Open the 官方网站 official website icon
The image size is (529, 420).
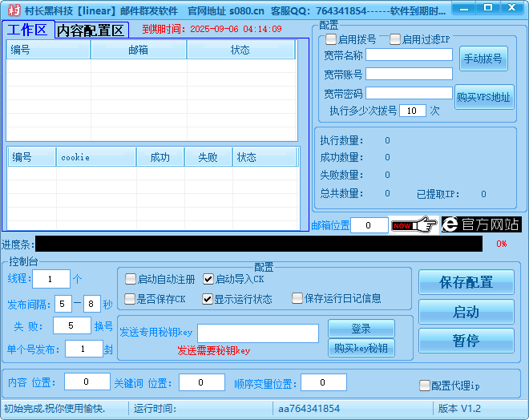point(481,224)
